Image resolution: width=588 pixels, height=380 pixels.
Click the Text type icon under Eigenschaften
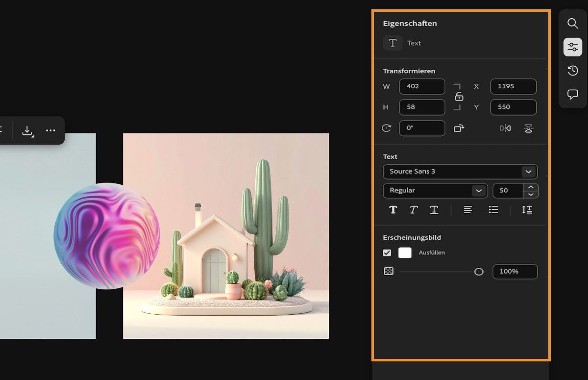tap(392, 43)
